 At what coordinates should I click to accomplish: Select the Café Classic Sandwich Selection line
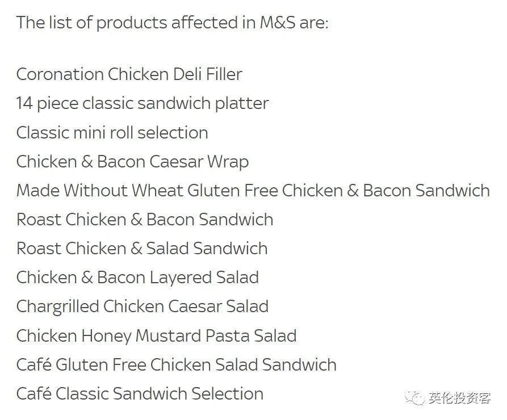pyautogui.click(x=140, y=394)
